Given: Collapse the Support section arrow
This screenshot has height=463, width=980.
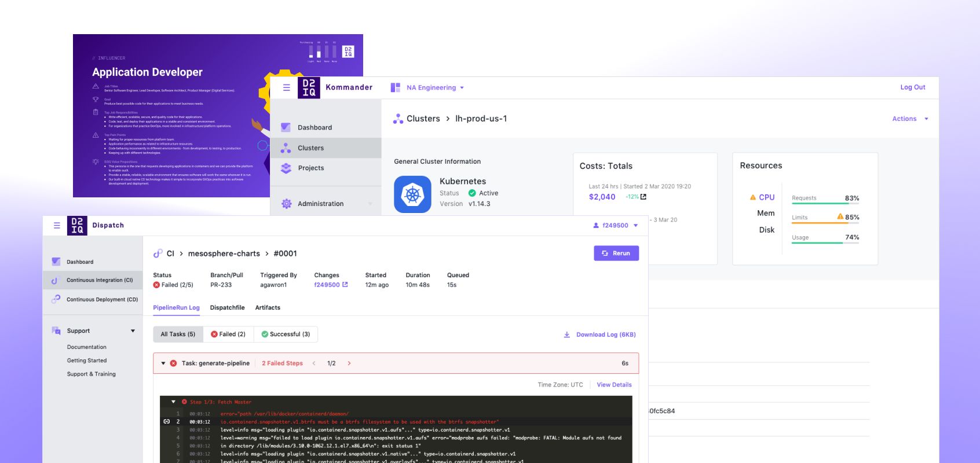Looking at the screenshot, I should click(x=133, y=331).
